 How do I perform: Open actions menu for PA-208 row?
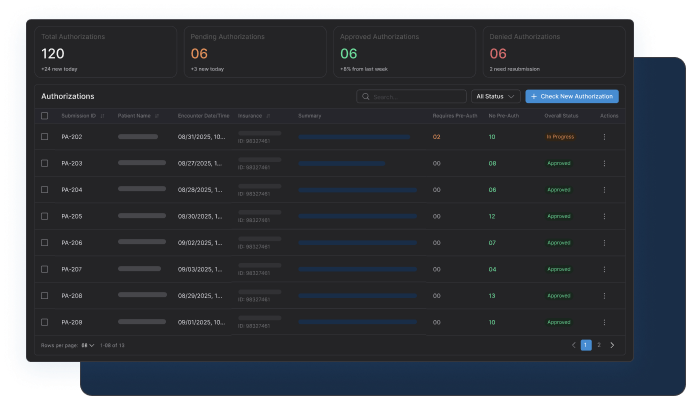tap(604, 296)
